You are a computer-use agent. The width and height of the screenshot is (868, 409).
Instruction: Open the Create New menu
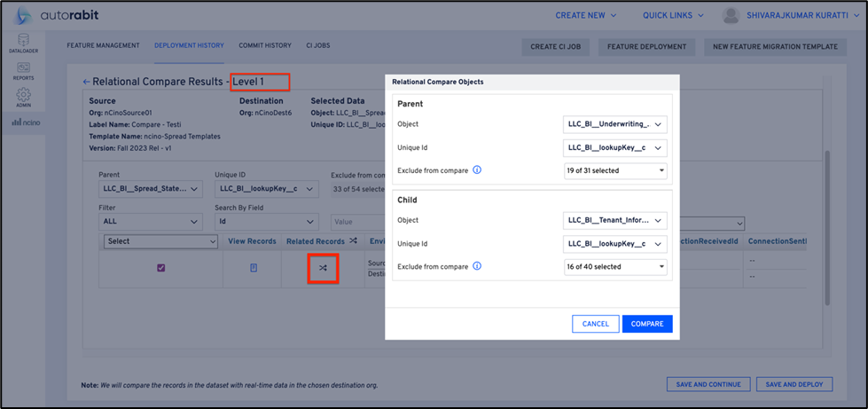click(x=585, y=15)
